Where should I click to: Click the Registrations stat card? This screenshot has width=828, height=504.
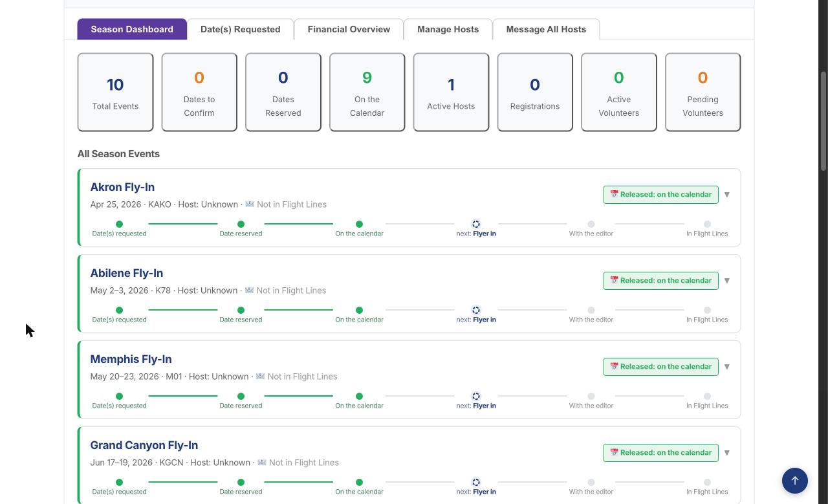click(x=535, y=92)
